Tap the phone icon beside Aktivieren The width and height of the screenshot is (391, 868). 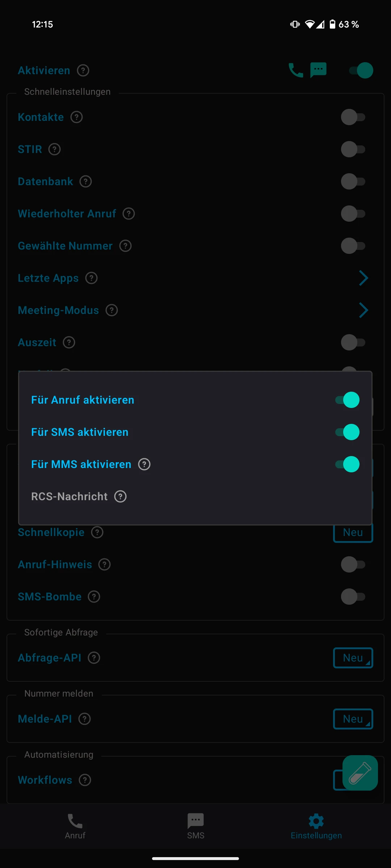[x=295, y=70]
